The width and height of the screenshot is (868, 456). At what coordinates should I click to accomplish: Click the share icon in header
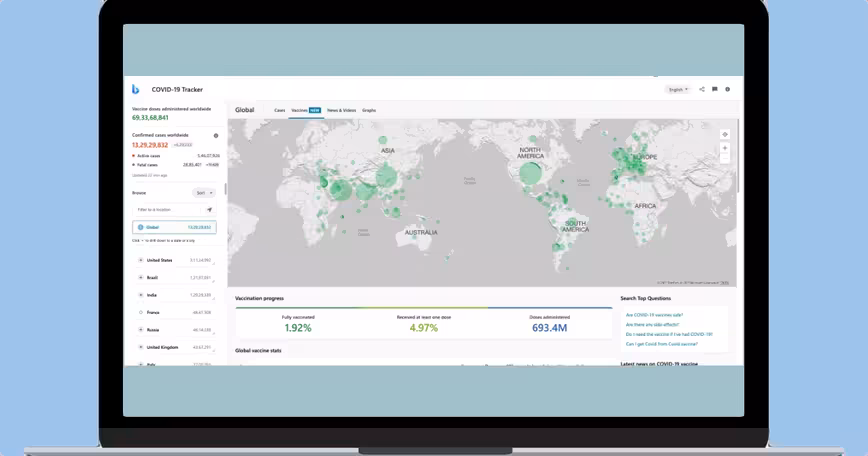tap(702, 89)
